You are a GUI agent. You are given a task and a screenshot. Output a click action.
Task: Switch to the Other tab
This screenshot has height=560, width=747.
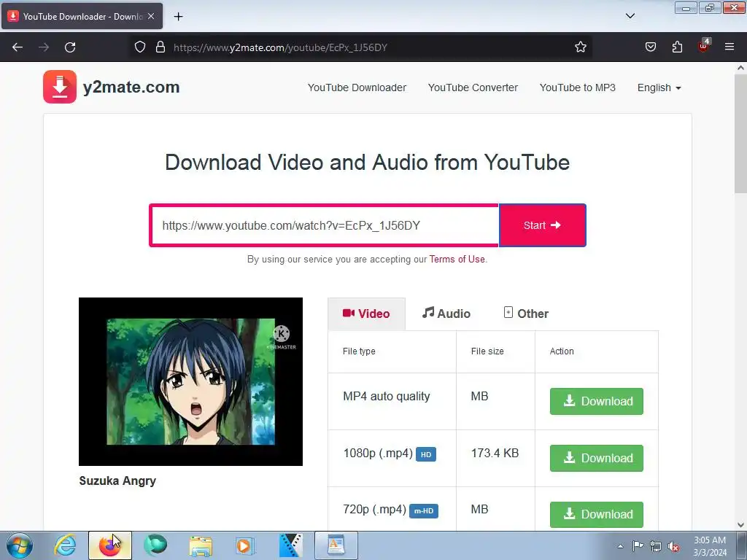[x=526, y=314]
